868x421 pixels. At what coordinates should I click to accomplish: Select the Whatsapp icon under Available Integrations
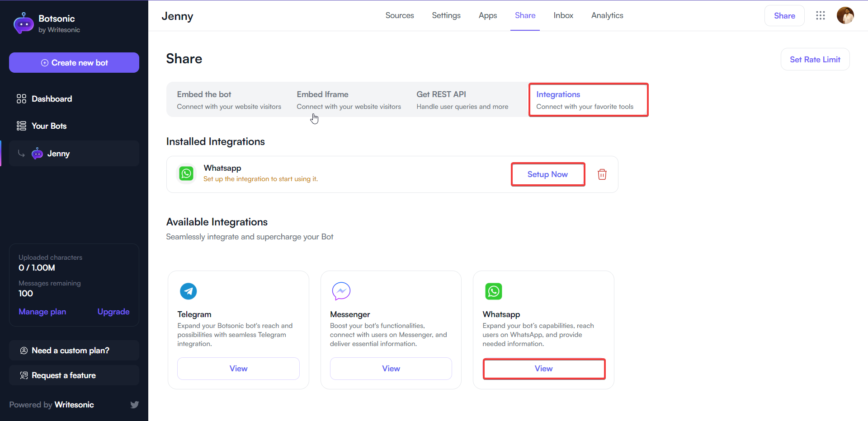coord(494,291)
